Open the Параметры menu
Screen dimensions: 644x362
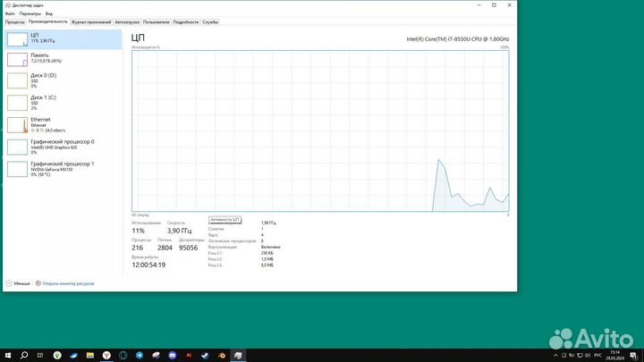[30, 13]
